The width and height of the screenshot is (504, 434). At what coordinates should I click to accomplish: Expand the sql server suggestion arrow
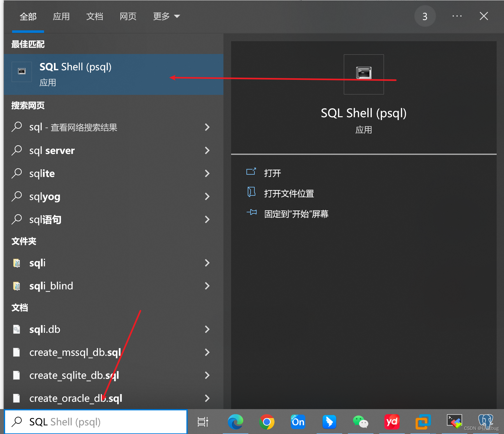[x=207, y=150]
